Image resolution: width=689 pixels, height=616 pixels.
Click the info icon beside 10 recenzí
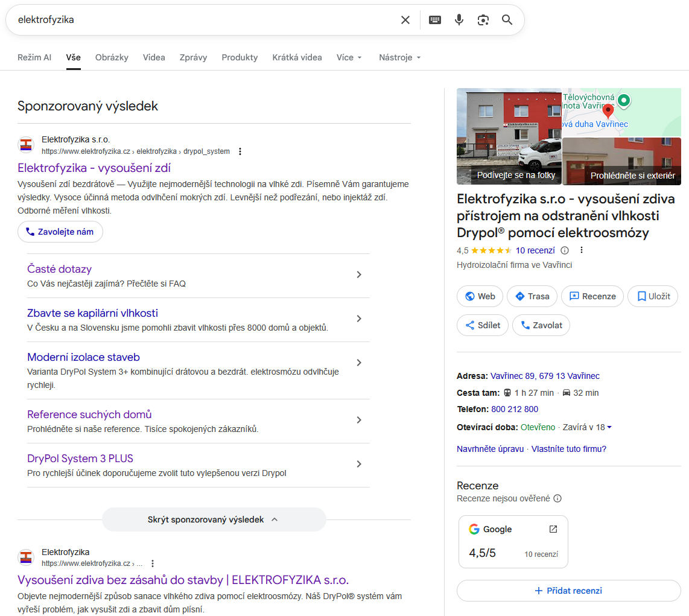pyautogui.click(x=565, y=250)
